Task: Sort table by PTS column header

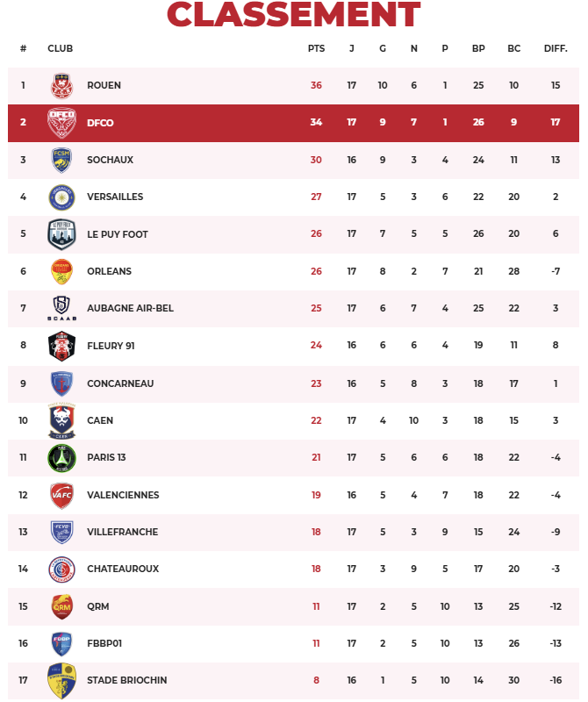Action: [316, 48]
